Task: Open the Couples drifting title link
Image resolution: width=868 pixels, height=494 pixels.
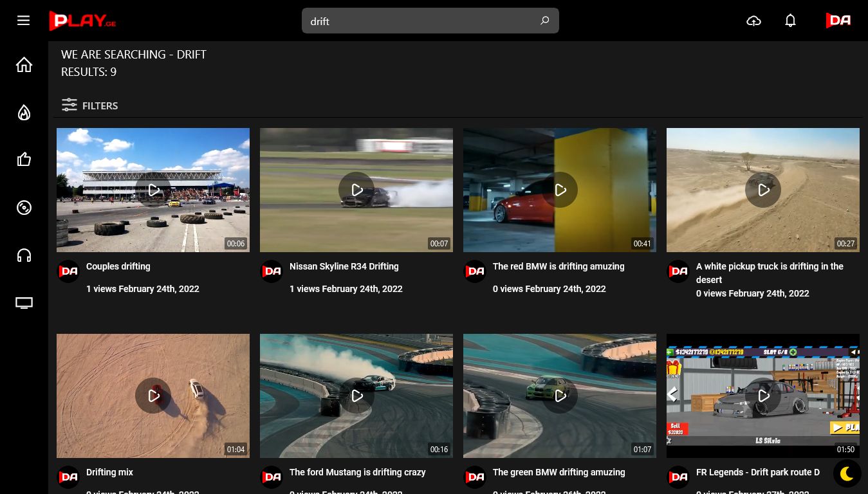Action: (x=118, y=266)
